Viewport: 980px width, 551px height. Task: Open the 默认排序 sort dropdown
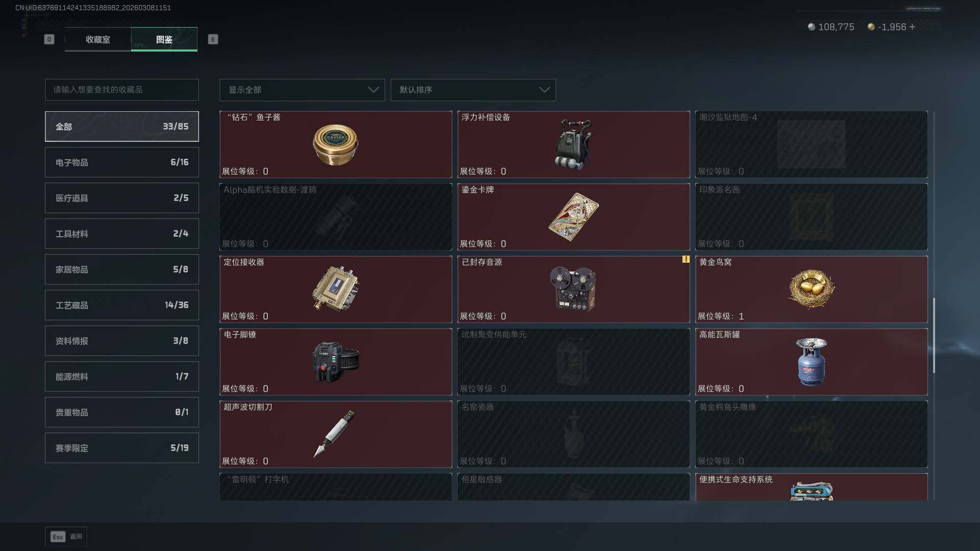(473, 90)
